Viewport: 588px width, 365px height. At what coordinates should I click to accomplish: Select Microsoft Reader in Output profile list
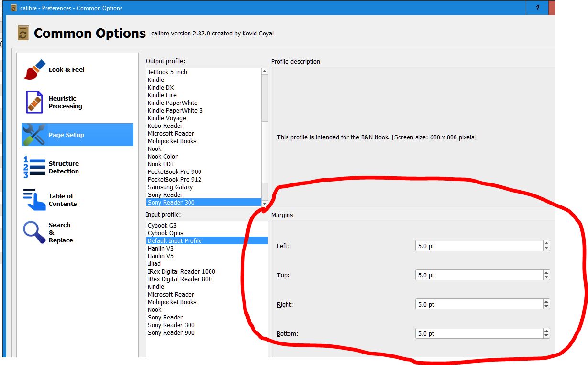(x=203, y=133)
